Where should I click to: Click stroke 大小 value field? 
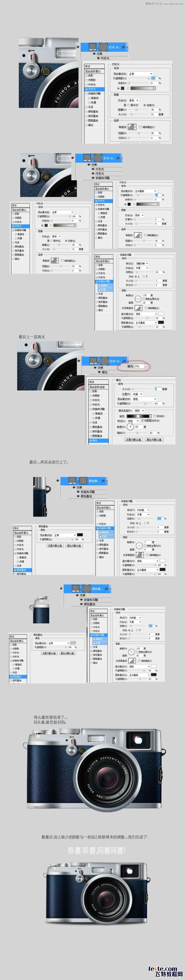tap(158, 389)
